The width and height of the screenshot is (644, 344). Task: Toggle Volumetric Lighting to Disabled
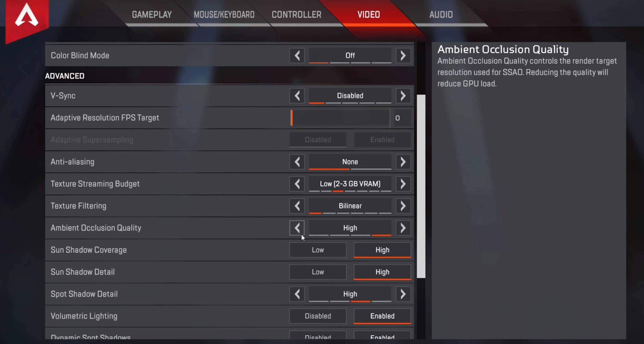point(317,316)
